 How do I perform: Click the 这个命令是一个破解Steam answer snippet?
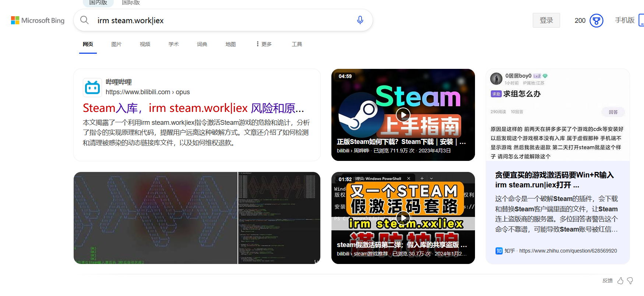point(556,214)
